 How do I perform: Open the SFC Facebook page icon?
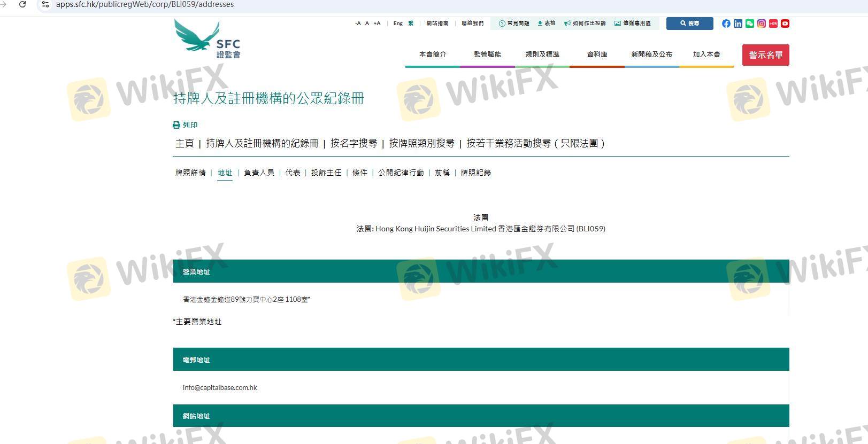tap(726, 24)
